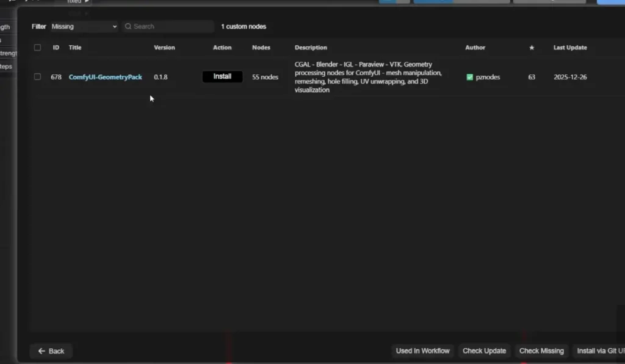Click Install via Git URL button
The image size is (625, 364).
click(x=599, y=351)
